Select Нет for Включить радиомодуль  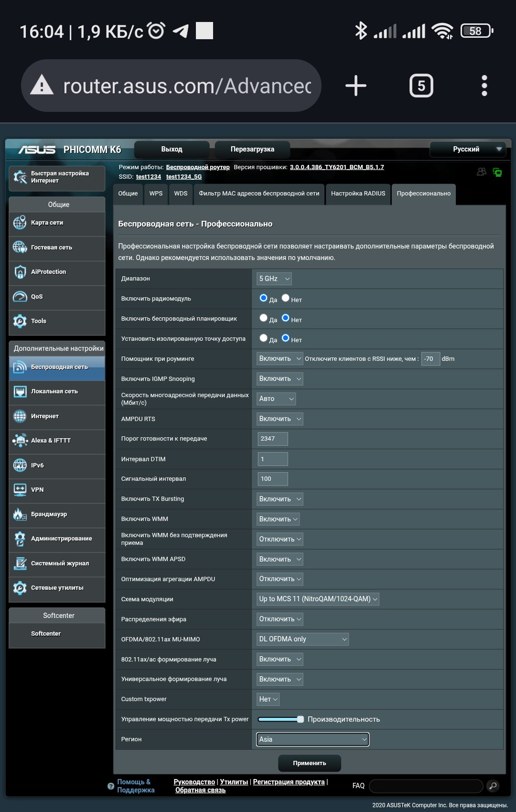point(285,298)
